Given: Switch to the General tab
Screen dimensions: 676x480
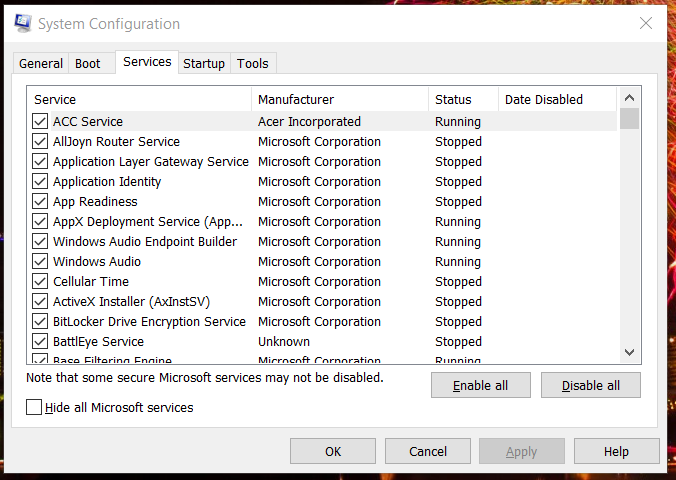Looking at the screenshot, I should coord(41,64).
